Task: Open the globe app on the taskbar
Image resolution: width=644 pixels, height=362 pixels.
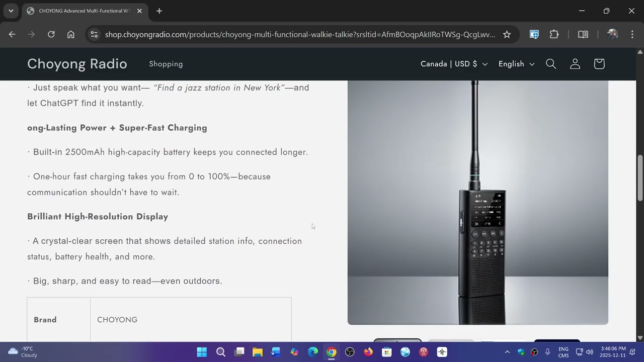Action: 405,352
